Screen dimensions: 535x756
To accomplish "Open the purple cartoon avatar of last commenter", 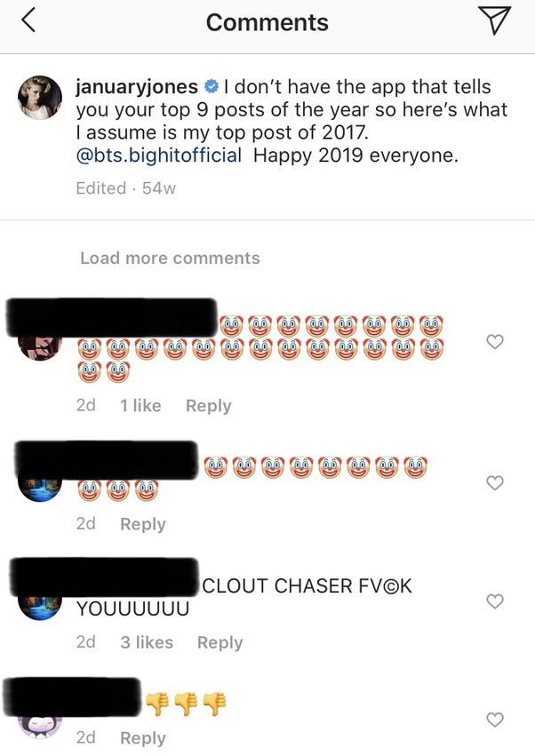I will [40, 727].
